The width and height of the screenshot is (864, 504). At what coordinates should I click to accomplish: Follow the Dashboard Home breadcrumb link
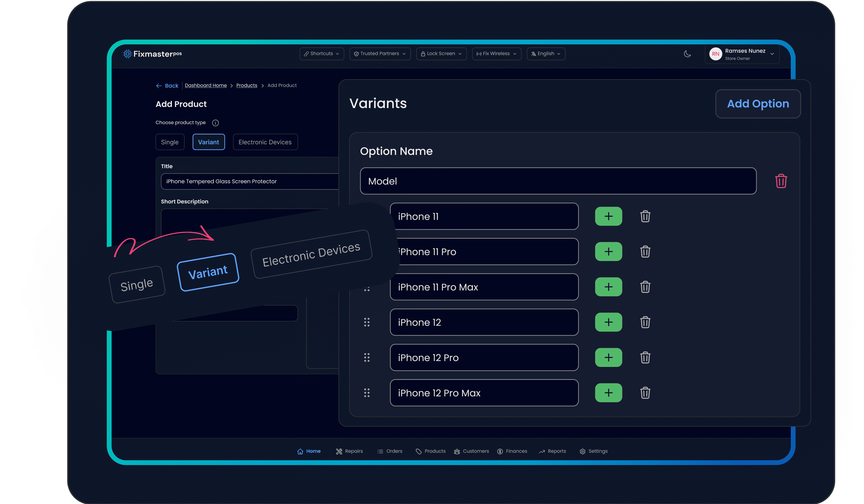pyautogui.click(x=206, y=85)
